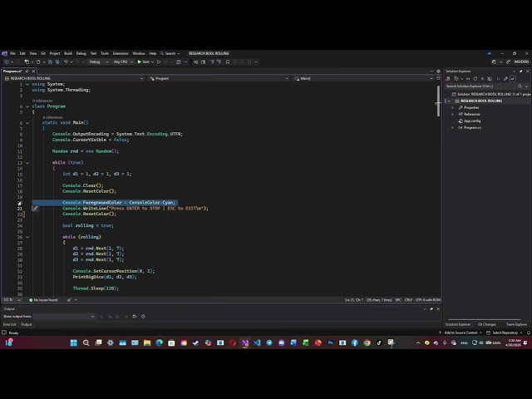Viewport: 532px width, 399px height.
Task: Open the Extensions menu
Action: (x=121, y=53)
